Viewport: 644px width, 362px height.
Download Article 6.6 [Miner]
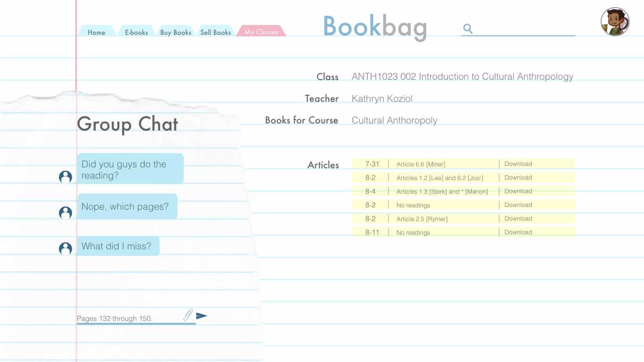tap(518, 164)
